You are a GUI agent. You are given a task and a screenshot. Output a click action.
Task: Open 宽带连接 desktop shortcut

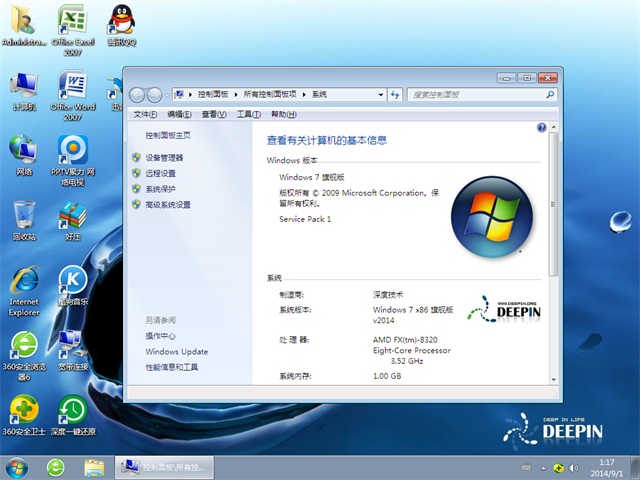73,350
